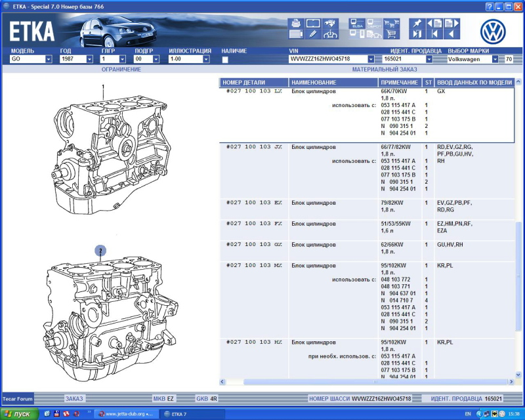The image size is (525, 420).
Task: Go to previous page with left-arrow document icon
Action: (x=434, y=23)
